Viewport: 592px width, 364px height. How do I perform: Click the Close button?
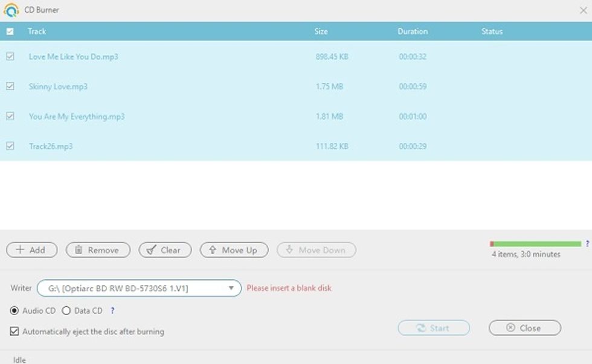[525, 328]
